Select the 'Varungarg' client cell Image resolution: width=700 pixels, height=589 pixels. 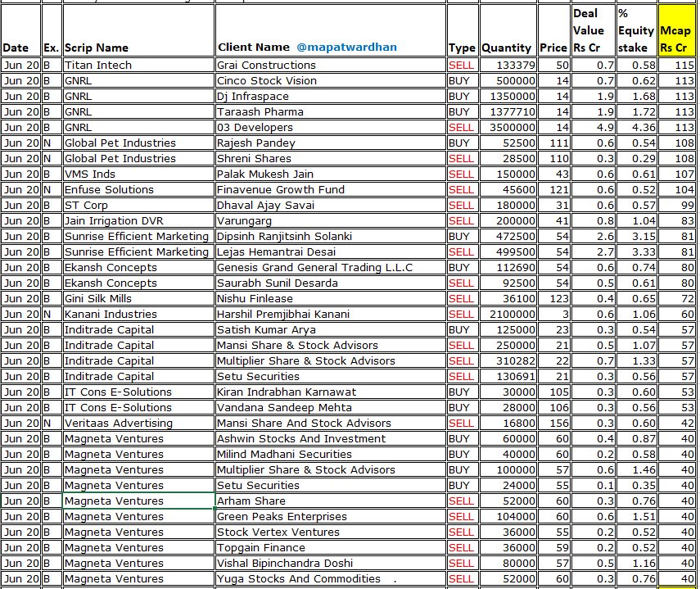click(x=331, y=221)
